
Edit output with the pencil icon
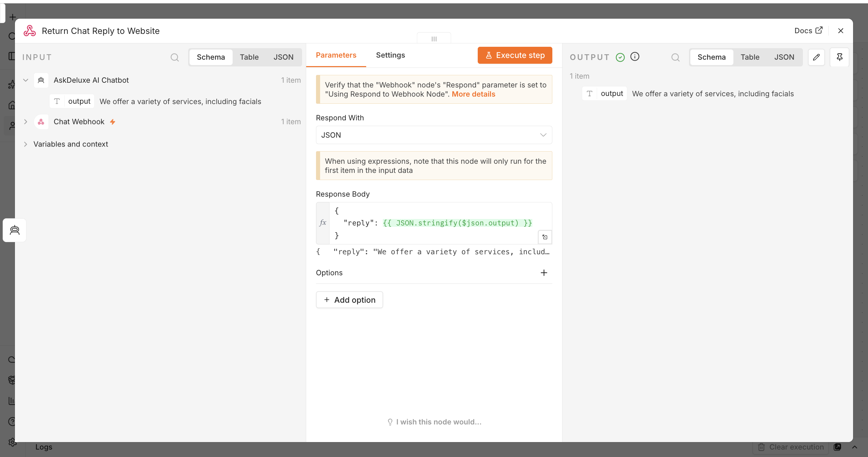coord(816,57)
